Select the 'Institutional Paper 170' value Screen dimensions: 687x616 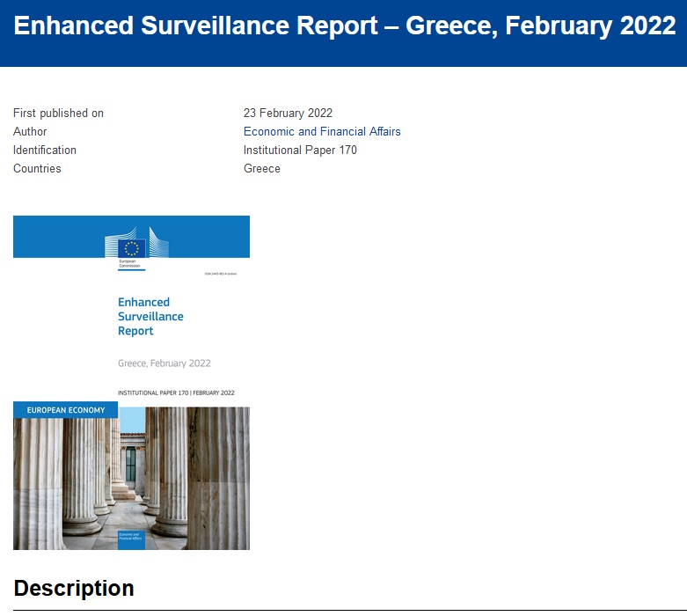point(300,150)
